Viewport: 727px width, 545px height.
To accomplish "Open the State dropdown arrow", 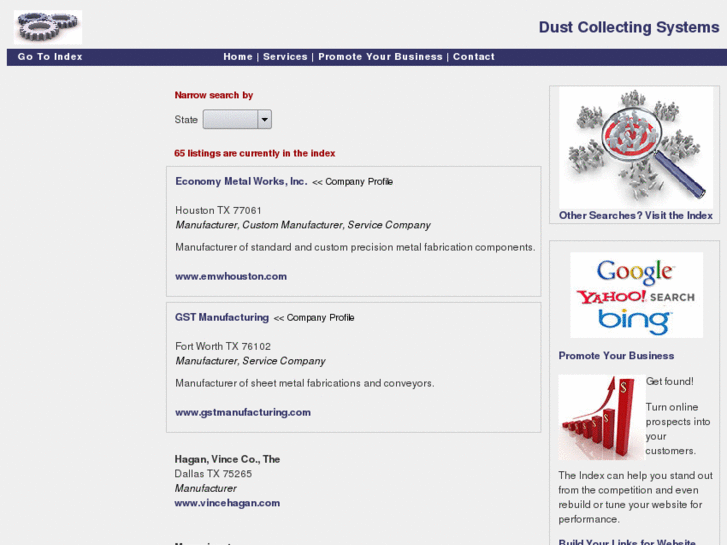I will 264,119.
